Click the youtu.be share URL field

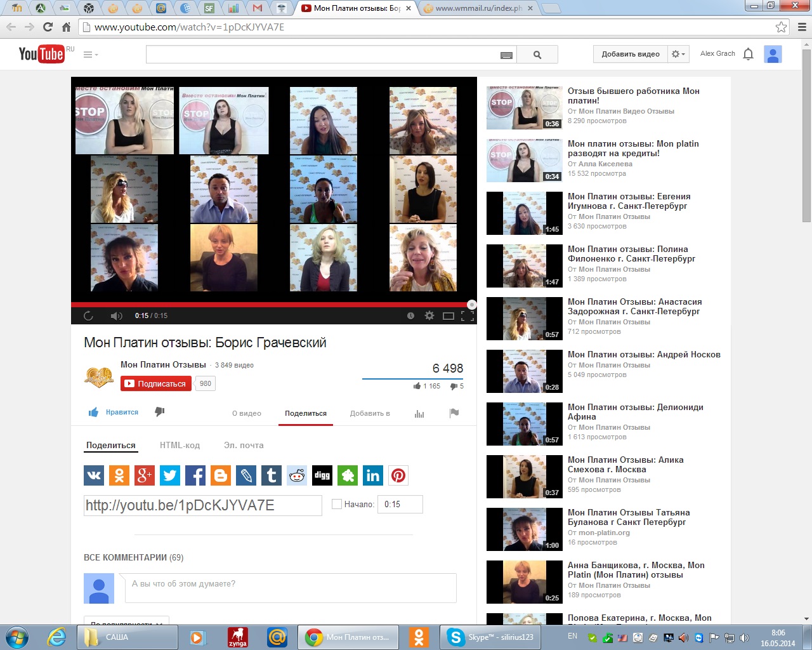203,505
